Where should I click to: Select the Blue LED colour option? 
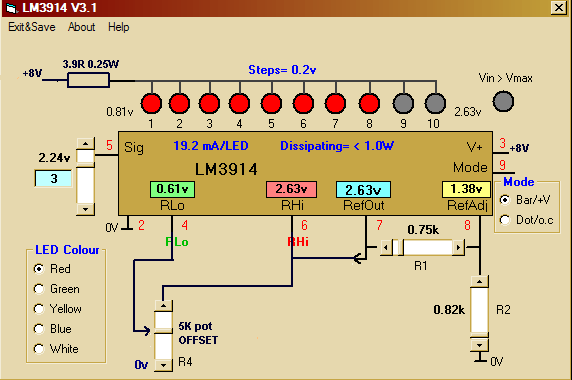coord(39,329)
